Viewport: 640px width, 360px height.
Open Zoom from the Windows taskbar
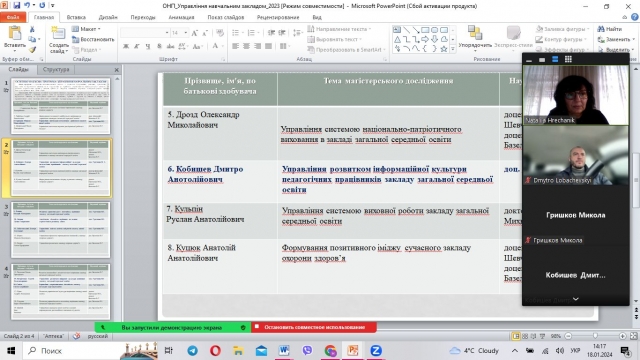(x=376, y=350)
